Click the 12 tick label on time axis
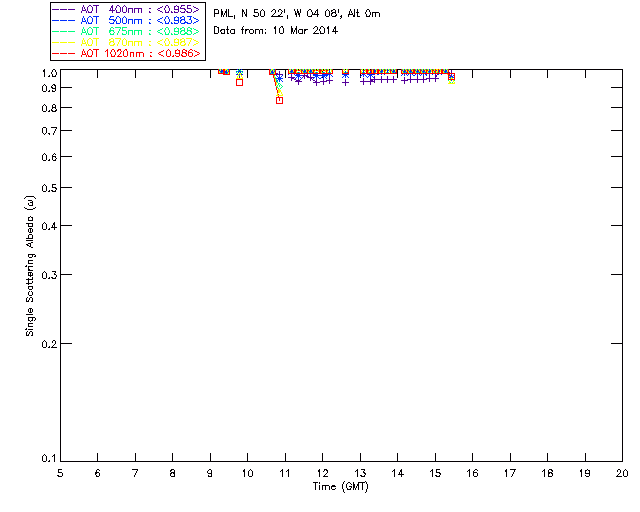Screen dimensions: 640x512 [322, 473]
